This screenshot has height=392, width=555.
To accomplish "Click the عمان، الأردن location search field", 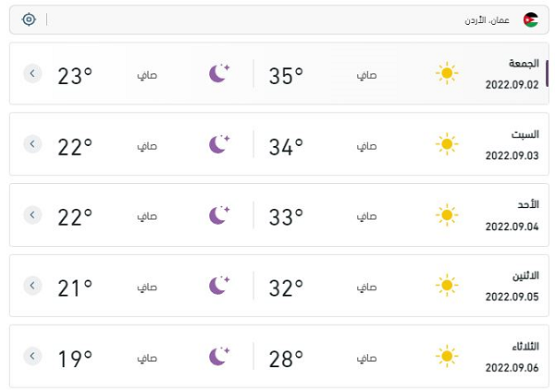I will pos(277,19).
